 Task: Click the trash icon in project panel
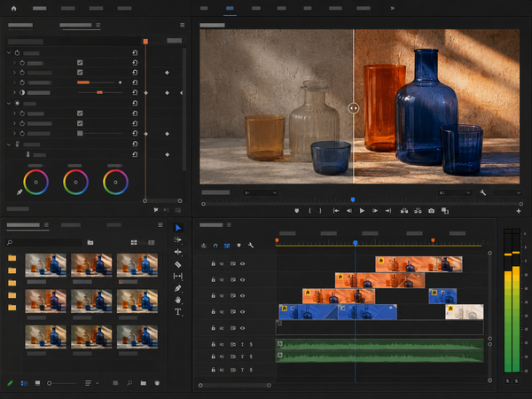[x=157, y=383]
